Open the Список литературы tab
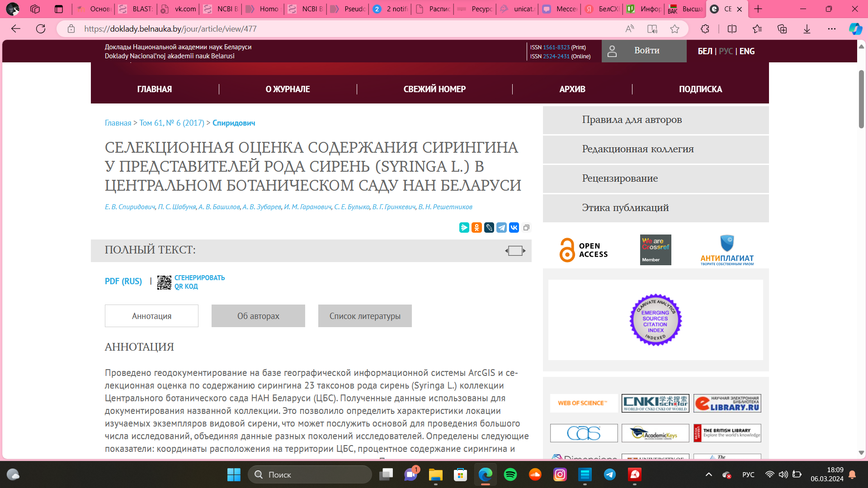This screenshot has width=868, height=488. [x=365, y=316]
